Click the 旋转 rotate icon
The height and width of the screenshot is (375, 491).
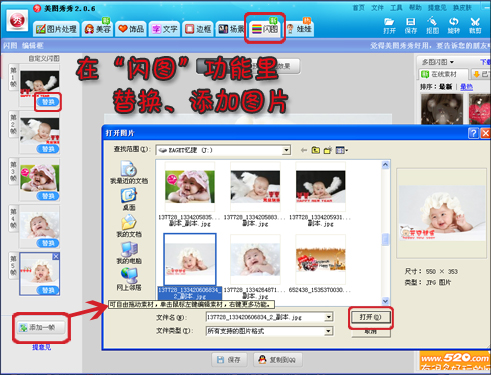click(x=454, y=26)
